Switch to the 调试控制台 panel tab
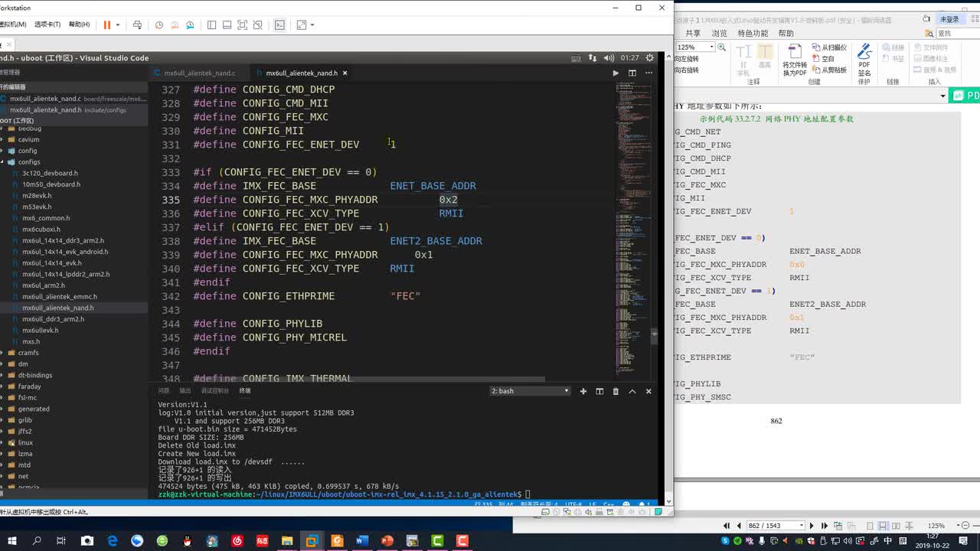980x551 pixels. pos(214,390)
